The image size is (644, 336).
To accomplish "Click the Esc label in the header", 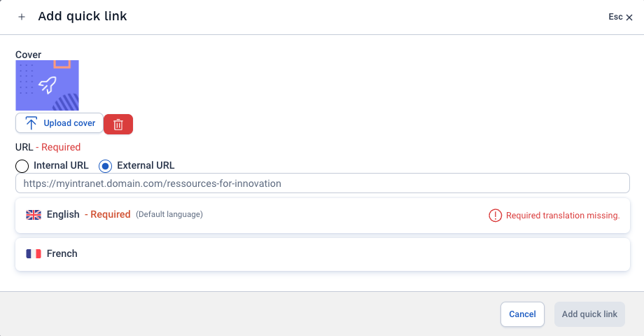I will pos(616,17).
